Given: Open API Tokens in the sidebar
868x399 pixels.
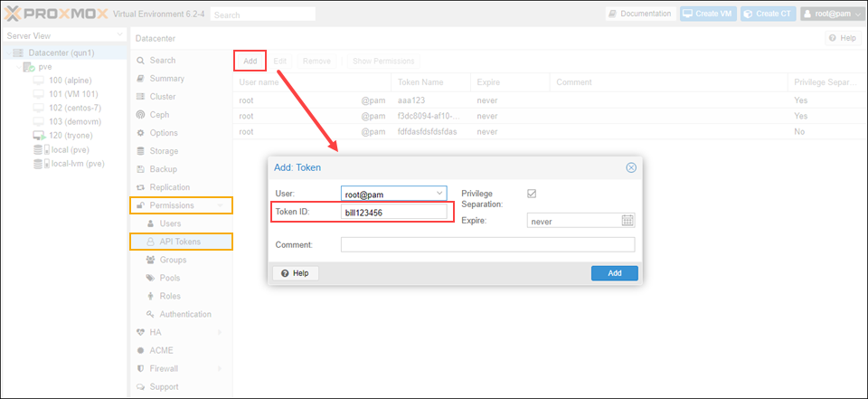Looking at the screenshot, I should click(180, 242).
